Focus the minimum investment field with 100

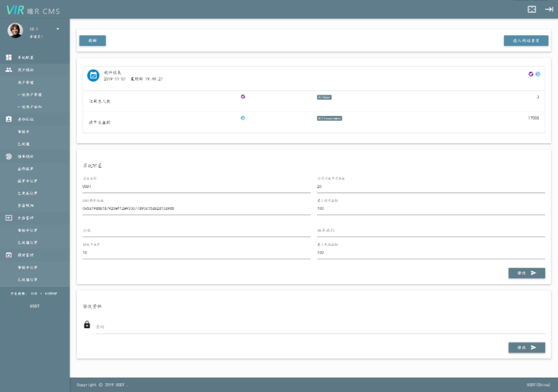coord(431,209)
